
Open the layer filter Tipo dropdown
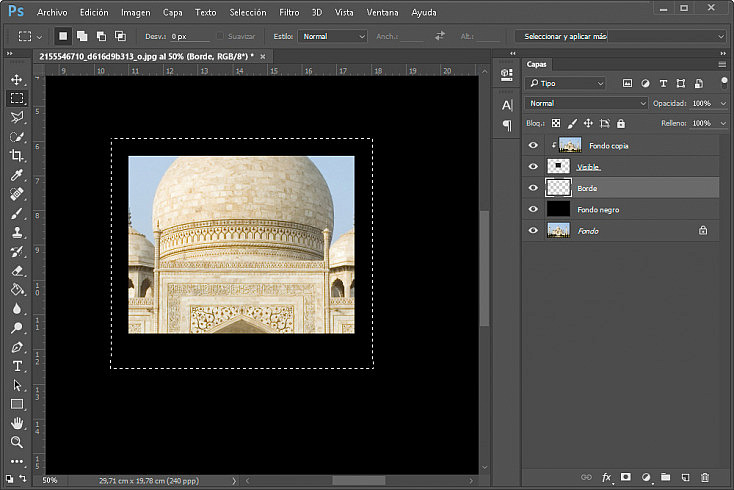click(565, 83)
